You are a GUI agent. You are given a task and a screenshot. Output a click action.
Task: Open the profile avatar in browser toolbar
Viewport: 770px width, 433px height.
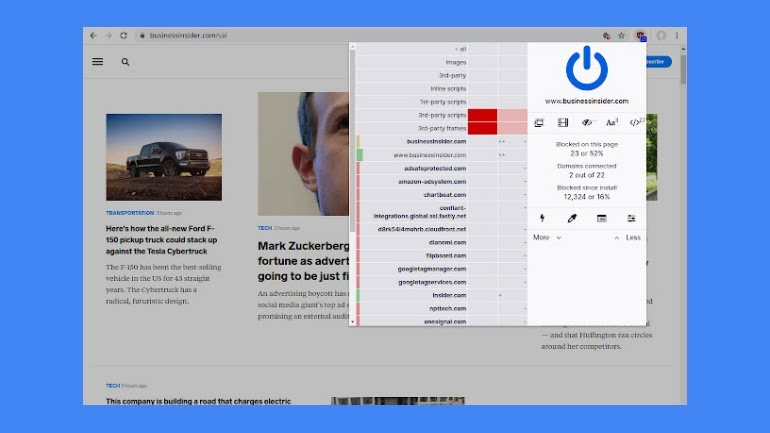[661, 35]
